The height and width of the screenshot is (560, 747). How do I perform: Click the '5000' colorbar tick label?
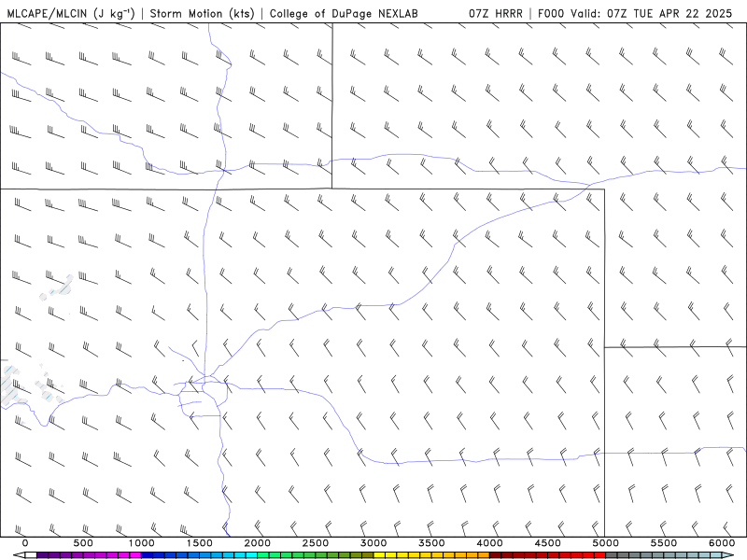606,543
